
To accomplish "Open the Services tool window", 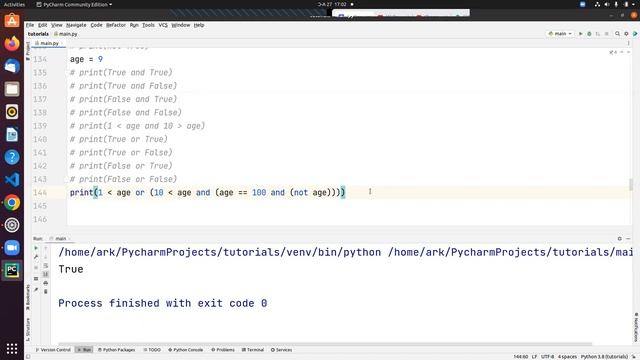I will coord(281,350).
